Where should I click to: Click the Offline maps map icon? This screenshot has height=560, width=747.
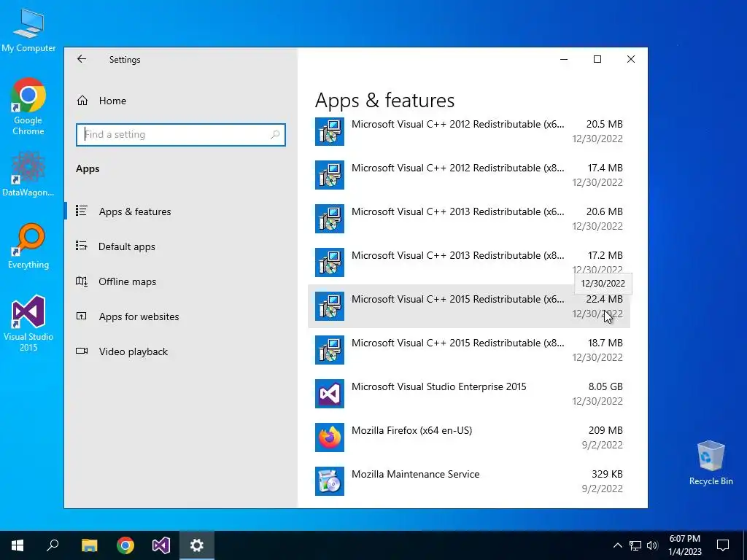(x=82, y=281)
